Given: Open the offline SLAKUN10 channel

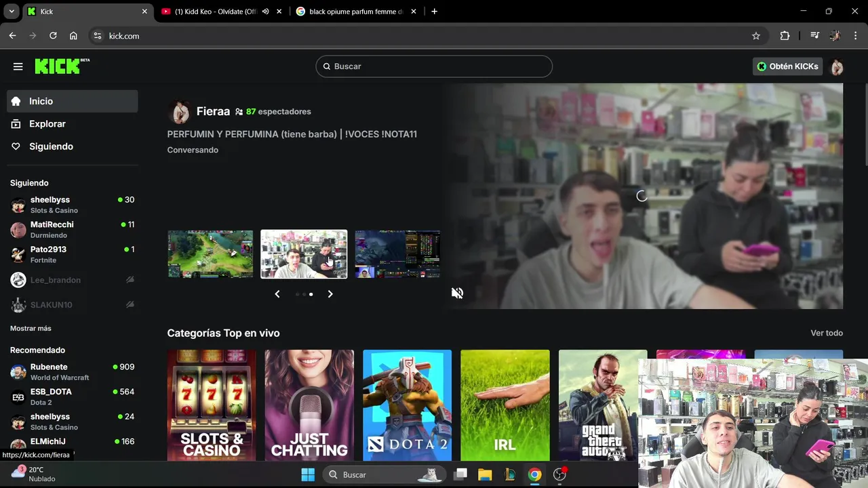Looking at the screenshot, I should click(73, 305).
